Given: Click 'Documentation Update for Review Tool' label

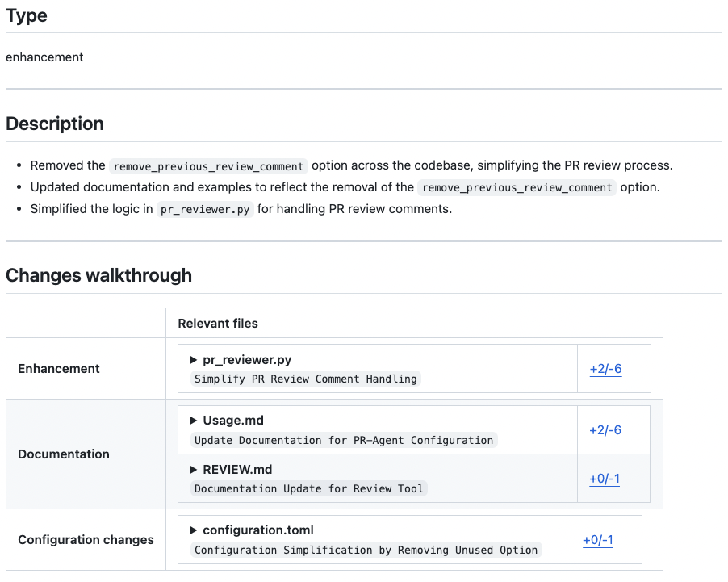Looking at the screenshot, I should [x=309, y=488].
